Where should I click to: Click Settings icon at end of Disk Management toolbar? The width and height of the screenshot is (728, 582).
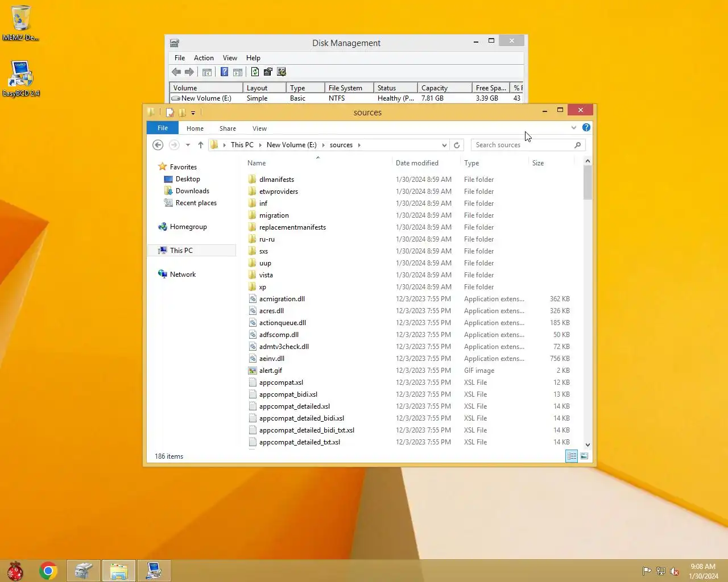tap(282, 72)
